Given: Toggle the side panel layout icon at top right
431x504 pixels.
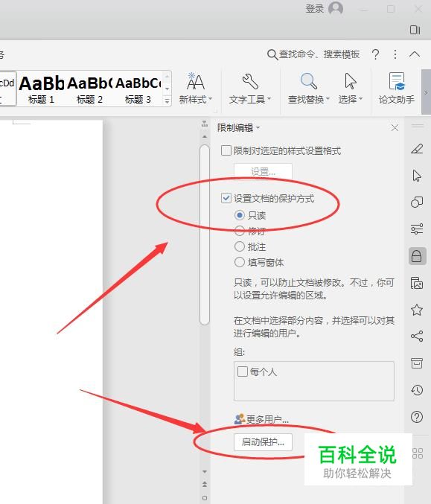Looking at the screenshot, I should [415, 30].
